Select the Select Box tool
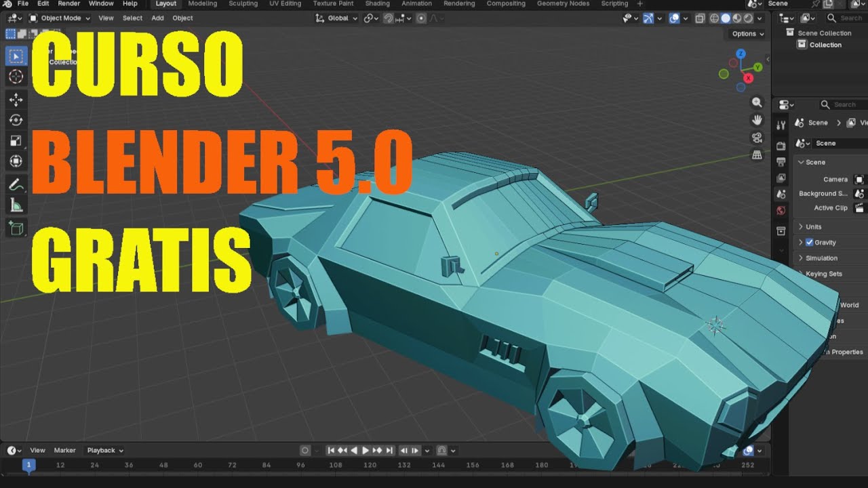 (x=16, y=56)
